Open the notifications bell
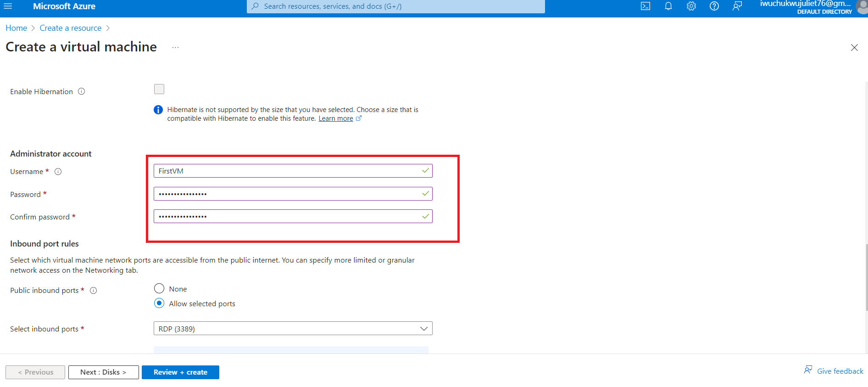 click(668, 6)
